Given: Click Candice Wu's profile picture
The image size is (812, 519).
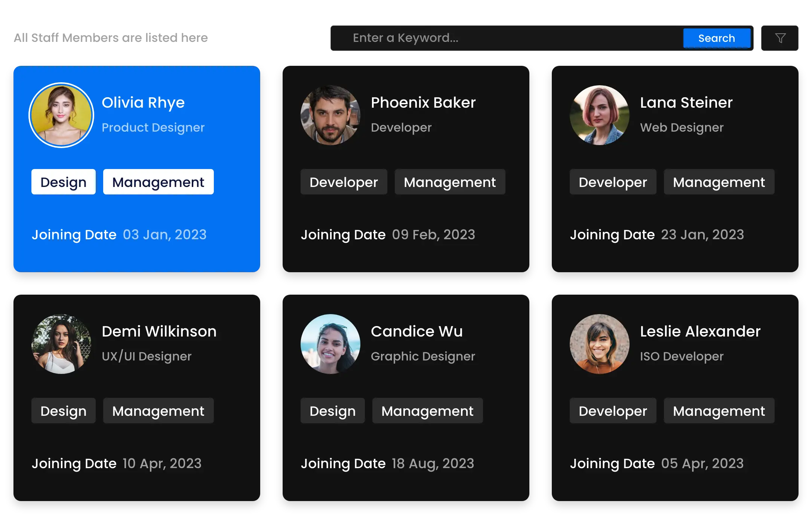Looking at the screenshot, I should pyautogui.click(x=330, y=344).
